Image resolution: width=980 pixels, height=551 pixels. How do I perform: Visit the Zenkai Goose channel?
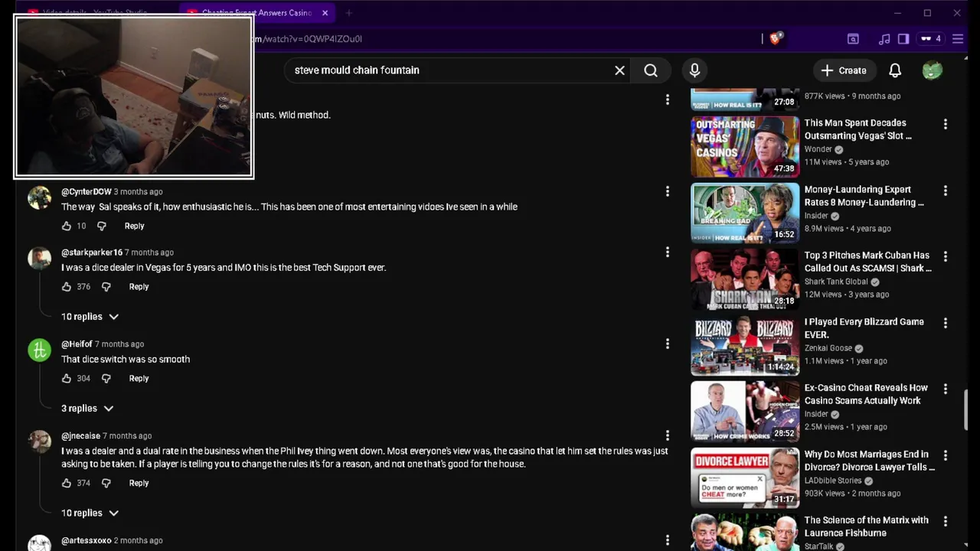click(x=828, y=348)
